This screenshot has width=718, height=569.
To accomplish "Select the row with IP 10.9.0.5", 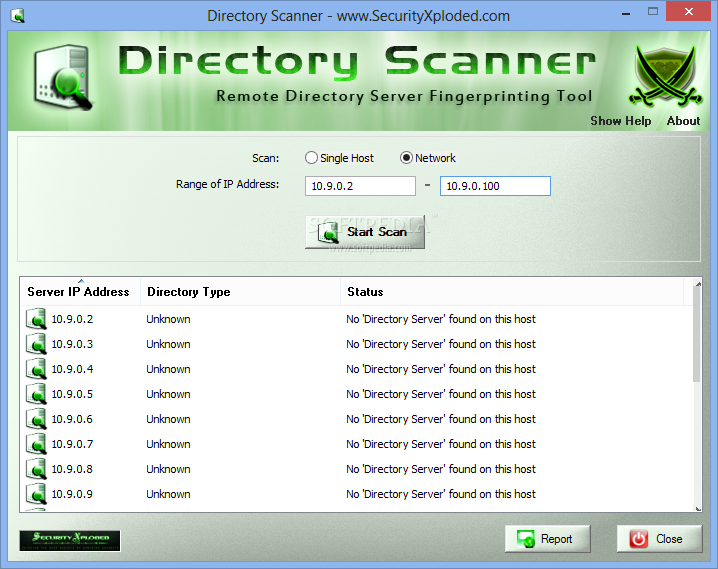I will click(x=356, y=394).
